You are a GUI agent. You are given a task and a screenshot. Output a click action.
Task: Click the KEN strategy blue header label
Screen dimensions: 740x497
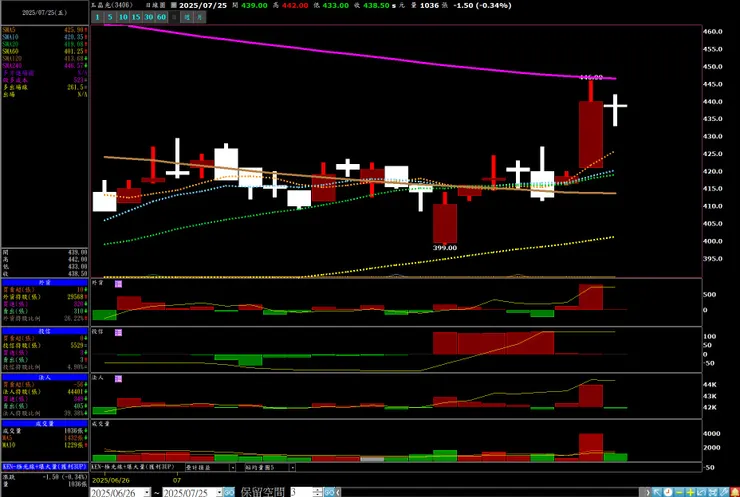[x=44, y=467]
